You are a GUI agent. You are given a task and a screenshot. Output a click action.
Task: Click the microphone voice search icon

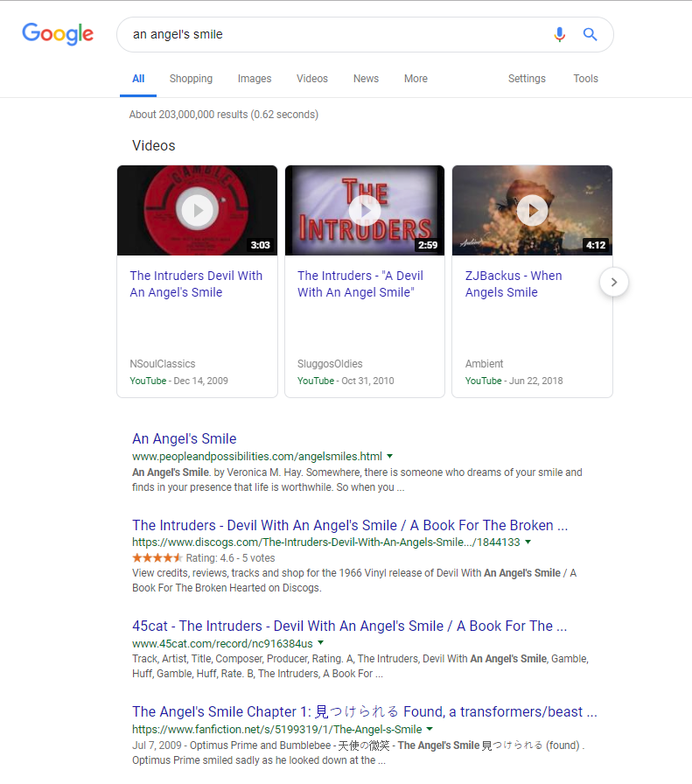(560, 34)
